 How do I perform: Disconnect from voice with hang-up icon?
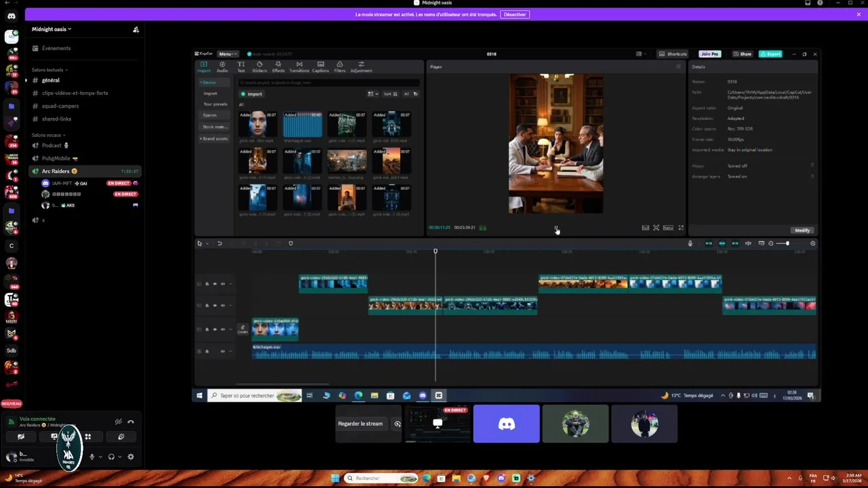(x=131, y=422)
